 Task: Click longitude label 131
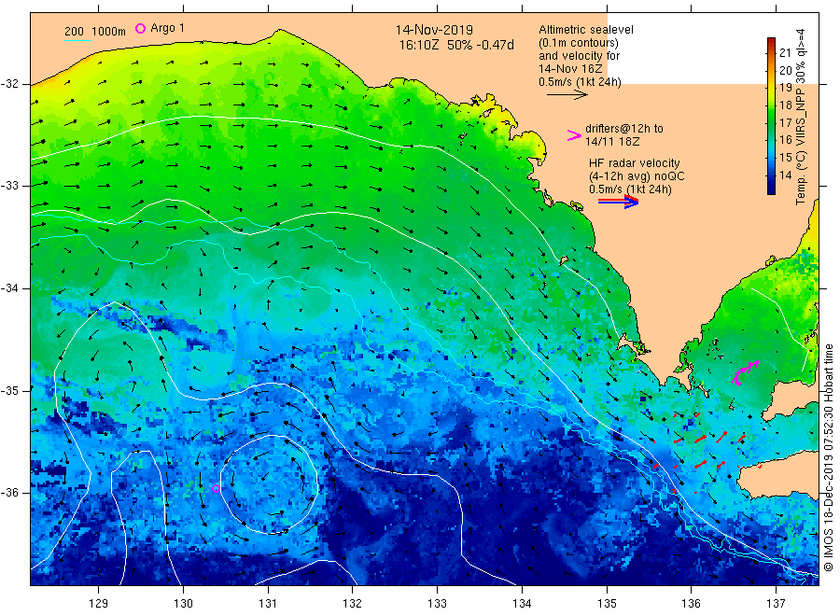pyautogui.click(x=268, y=604)
